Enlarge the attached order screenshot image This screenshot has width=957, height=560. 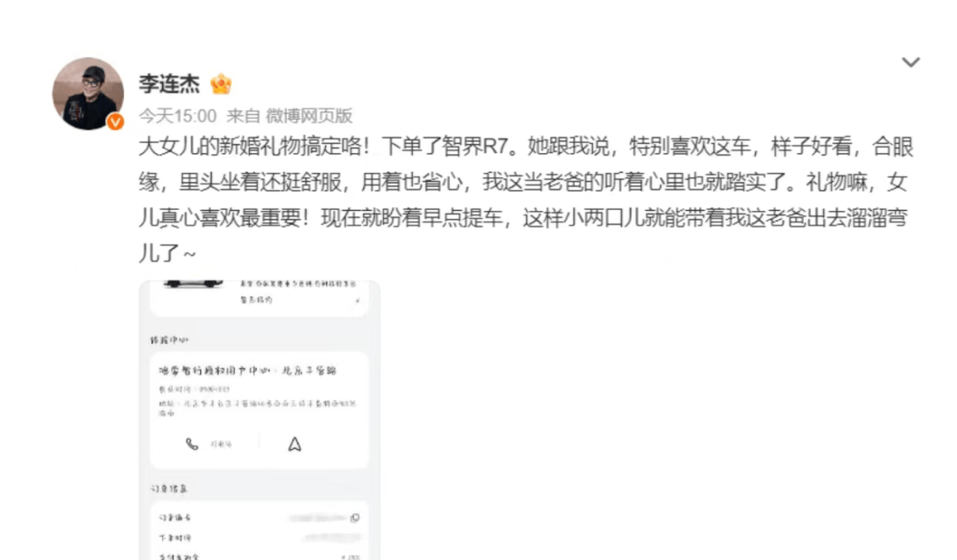coord(260,420)
